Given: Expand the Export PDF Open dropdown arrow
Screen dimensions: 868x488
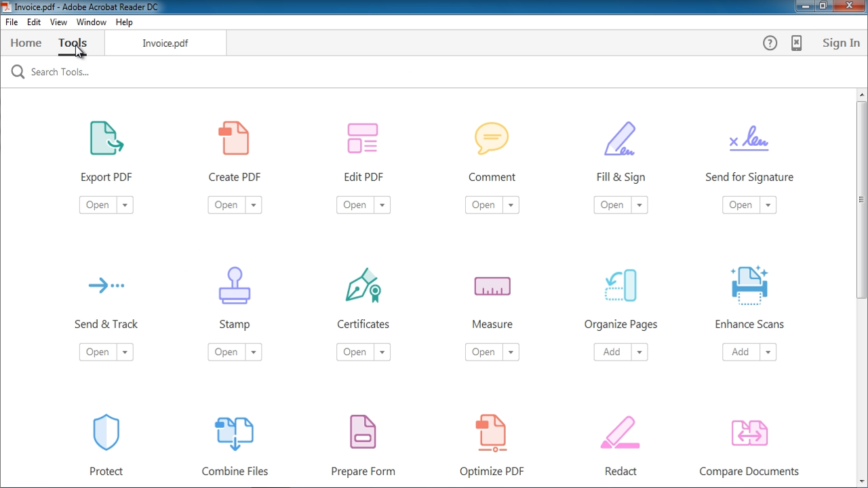Looking at the screenshot, I should (x=125, y=205).
